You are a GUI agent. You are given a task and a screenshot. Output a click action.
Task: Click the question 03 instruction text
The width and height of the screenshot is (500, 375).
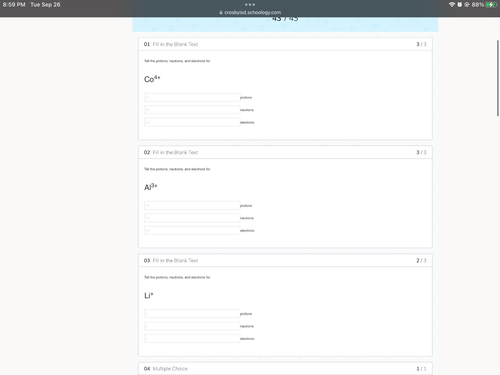point(177,277)
